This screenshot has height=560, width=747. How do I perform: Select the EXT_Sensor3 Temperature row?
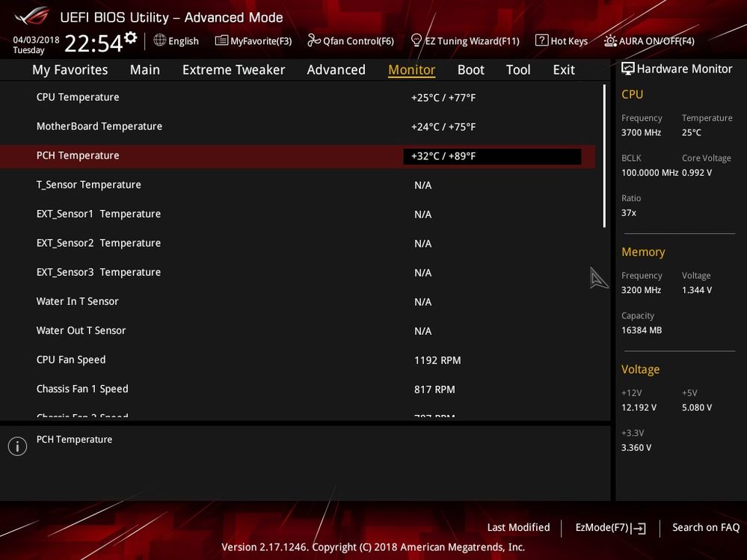pos(298,272)
